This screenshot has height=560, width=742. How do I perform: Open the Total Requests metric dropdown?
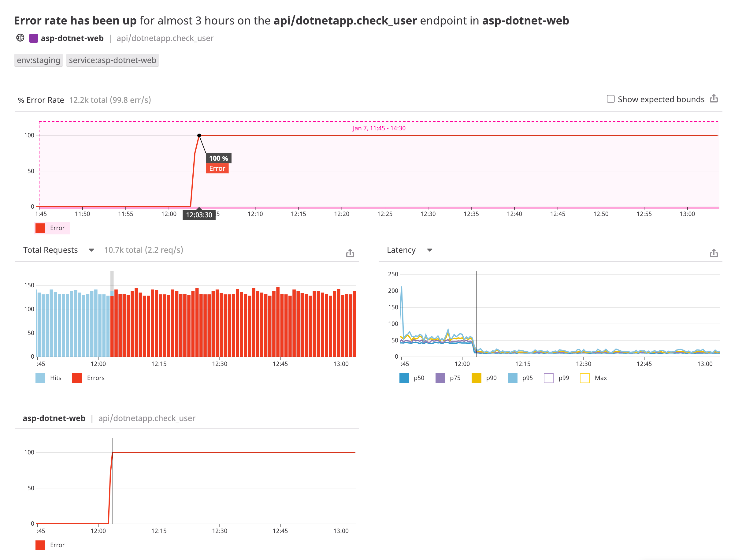tap(91, 250)
